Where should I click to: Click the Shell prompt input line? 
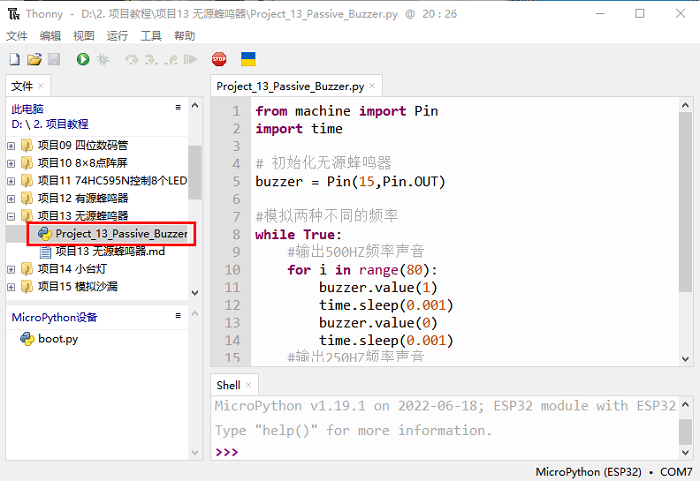click(450, 452)
